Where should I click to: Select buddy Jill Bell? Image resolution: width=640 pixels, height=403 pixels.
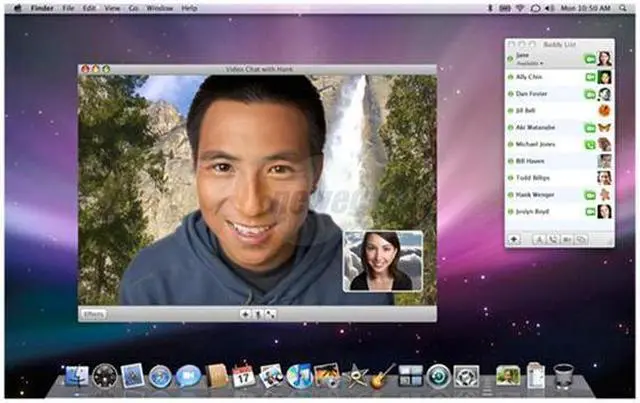pyautogui.click(x=559, y=111)
